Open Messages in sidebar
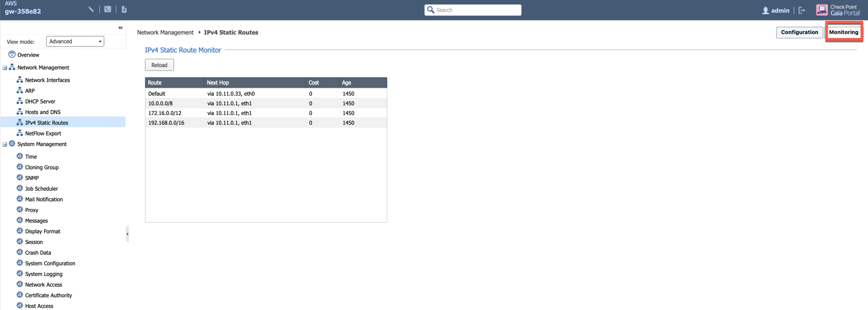 [36, 221]
